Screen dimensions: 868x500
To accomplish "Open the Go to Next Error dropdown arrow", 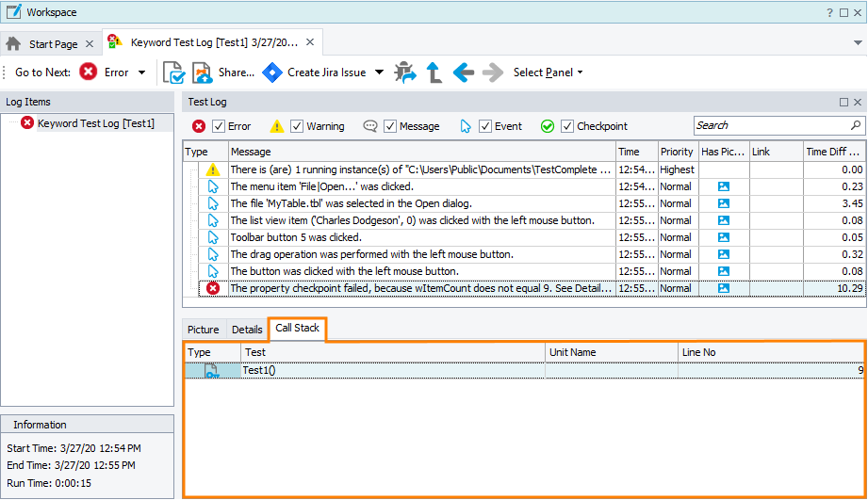I will (x=142, y=73).
